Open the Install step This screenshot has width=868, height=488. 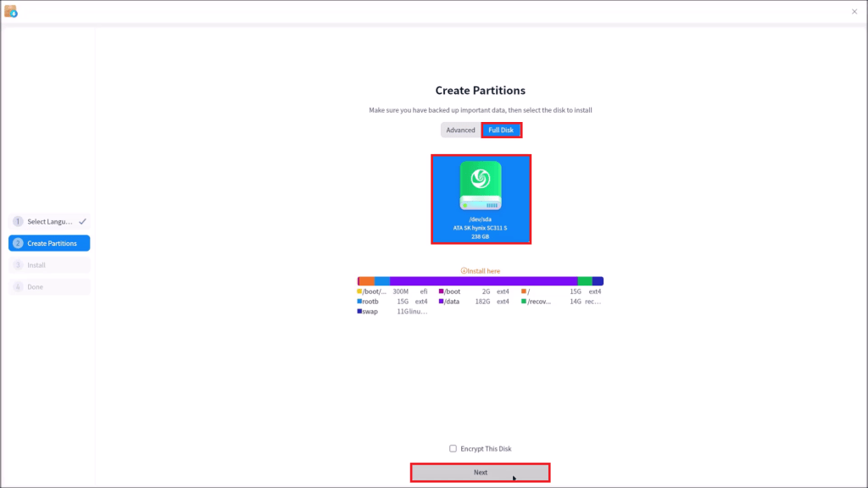point(49,265)
